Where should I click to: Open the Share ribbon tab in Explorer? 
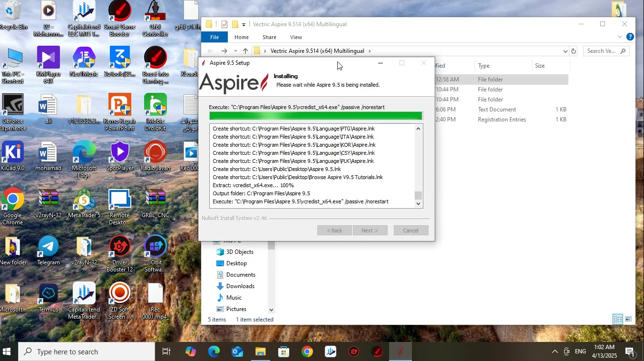pyautogui.click(x=269, y=37)
